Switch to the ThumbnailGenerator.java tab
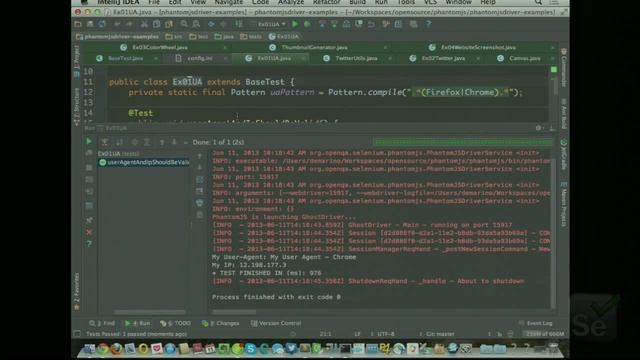Image resolution: width=640 pixels, height=360 pixels. (314, 47)
